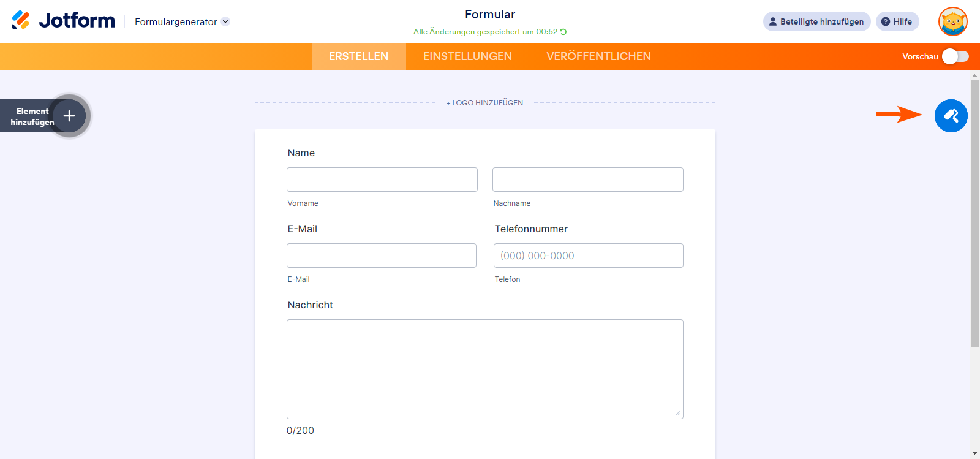
Task: Click inside the Nachricht text area
Action: pos(484,369)
